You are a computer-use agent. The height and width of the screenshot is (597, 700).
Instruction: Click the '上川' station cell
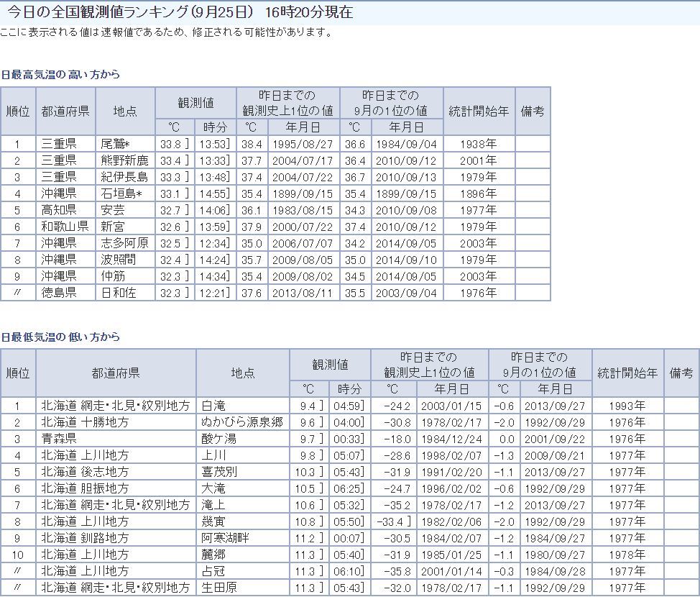click(x=243, y=455)
